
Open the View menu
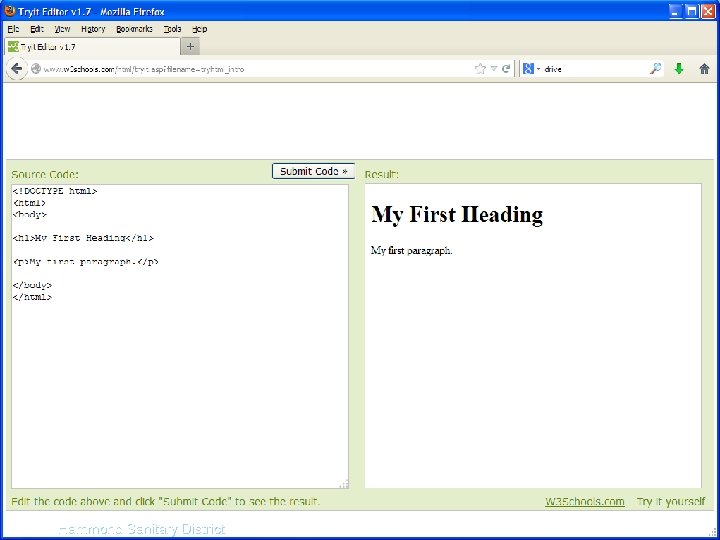point(62,29)
